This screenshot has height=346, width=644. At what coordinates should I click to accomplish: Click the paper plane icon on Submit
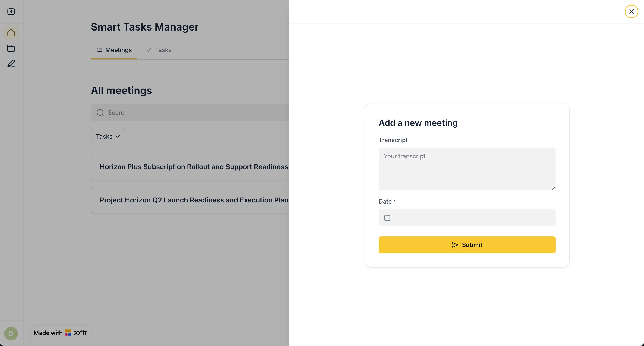[x=455, y=245]
